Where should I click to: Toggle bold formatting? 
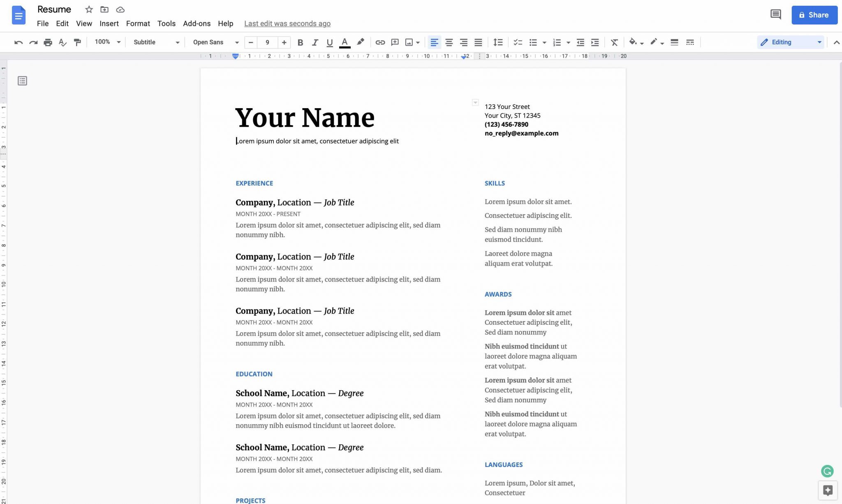[300, 42]
